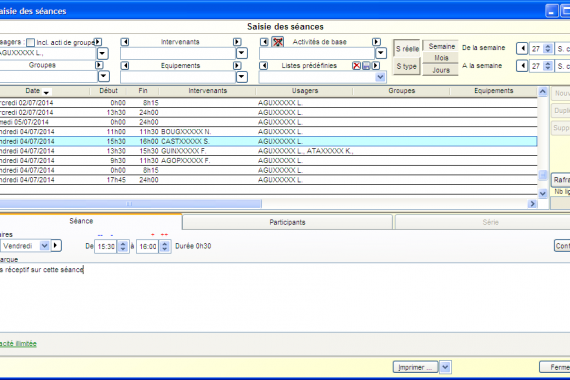Switch to the Séance tab
570x380 pixels.
81,221
